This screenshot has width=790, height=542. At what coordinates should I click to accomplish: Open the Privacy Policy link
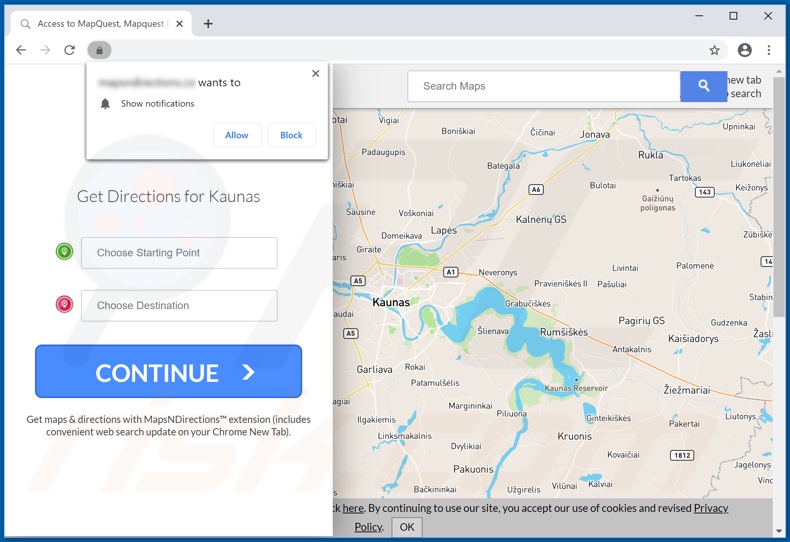(x=711, y=508)
